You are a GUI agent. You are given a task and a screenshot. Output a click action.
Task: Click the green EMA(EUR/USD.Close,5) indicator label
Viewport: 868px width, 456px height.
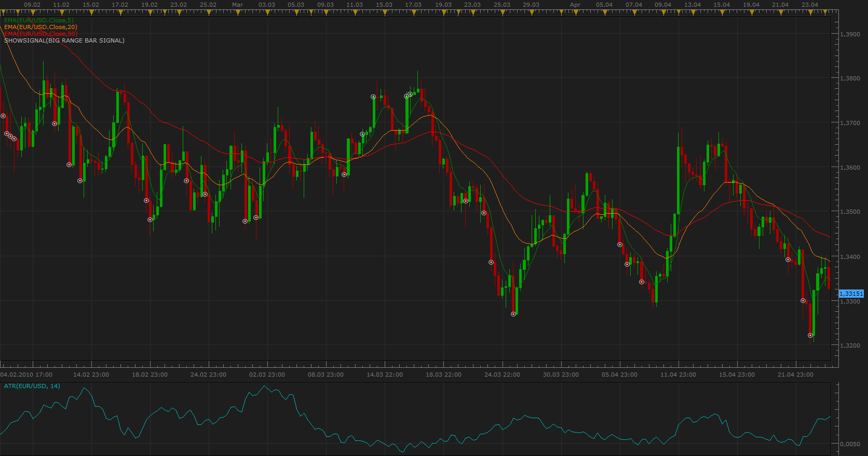pos(39,20)
